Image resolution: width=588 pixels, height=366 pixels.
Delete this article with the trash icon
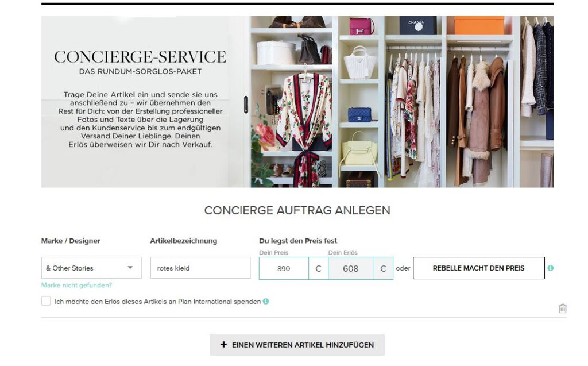click(562, 309)
